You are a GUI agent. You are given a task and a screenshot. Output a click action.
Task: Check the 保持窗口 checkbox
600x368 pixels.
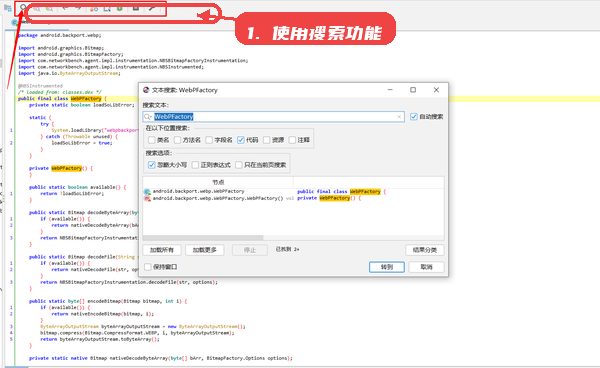[x=148, y=267]
